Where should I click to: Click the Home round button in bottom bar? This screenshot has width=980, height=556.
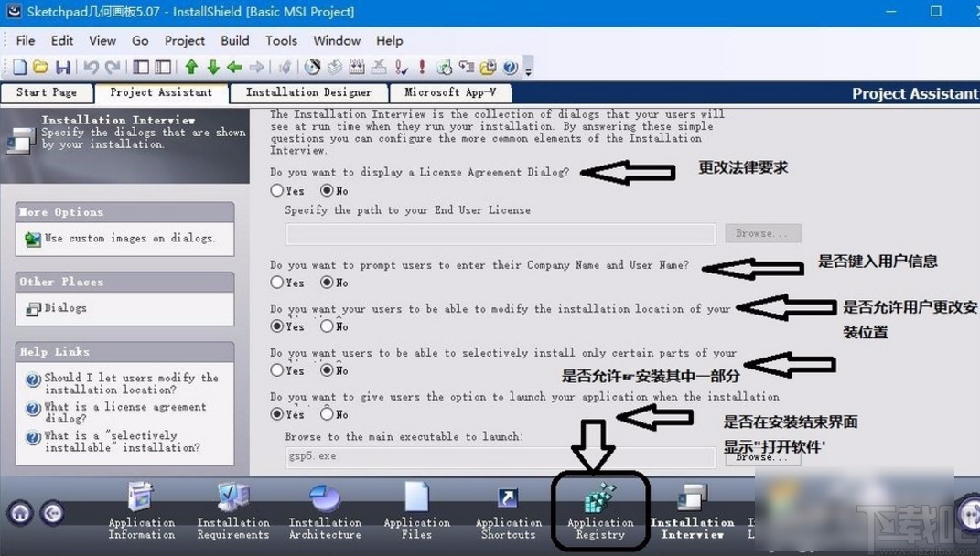[21, 514]
